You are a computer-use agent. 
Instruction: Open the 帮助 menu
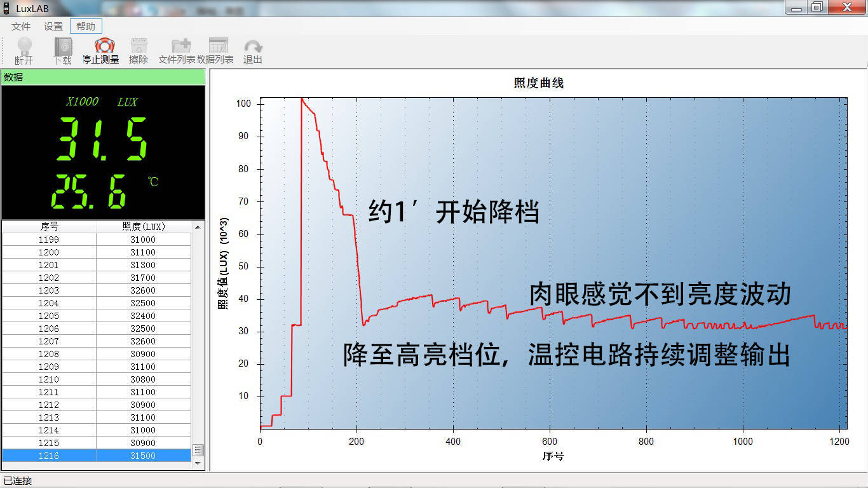(86, 27)
